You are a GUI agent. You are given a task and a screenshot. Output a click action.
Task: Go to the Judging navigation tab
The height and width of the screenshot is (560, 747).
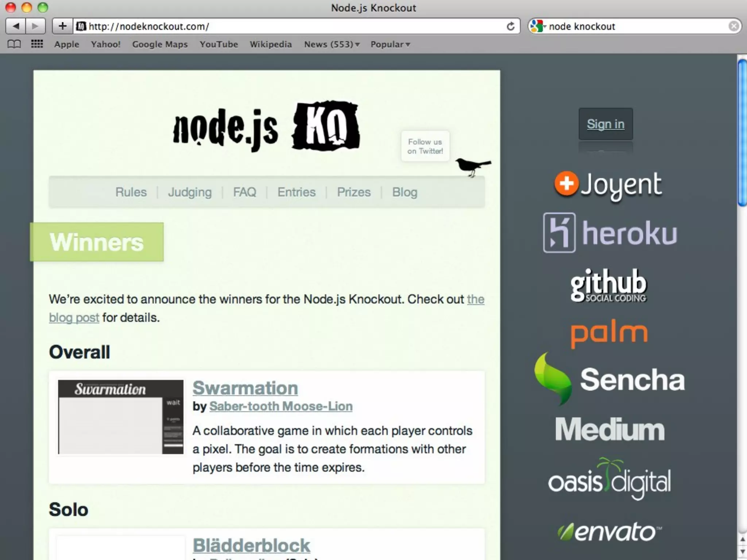tap(190, 192)
